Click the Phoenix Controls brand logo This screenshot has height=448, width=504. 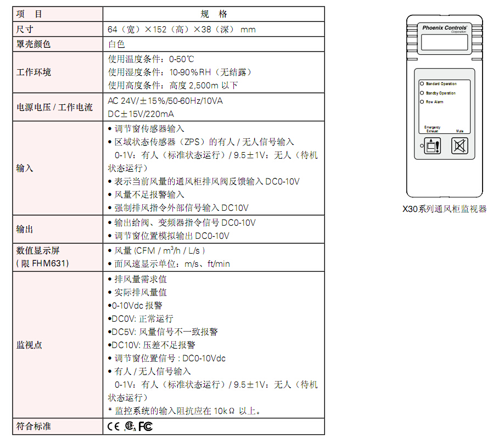(x=445, y=27)
